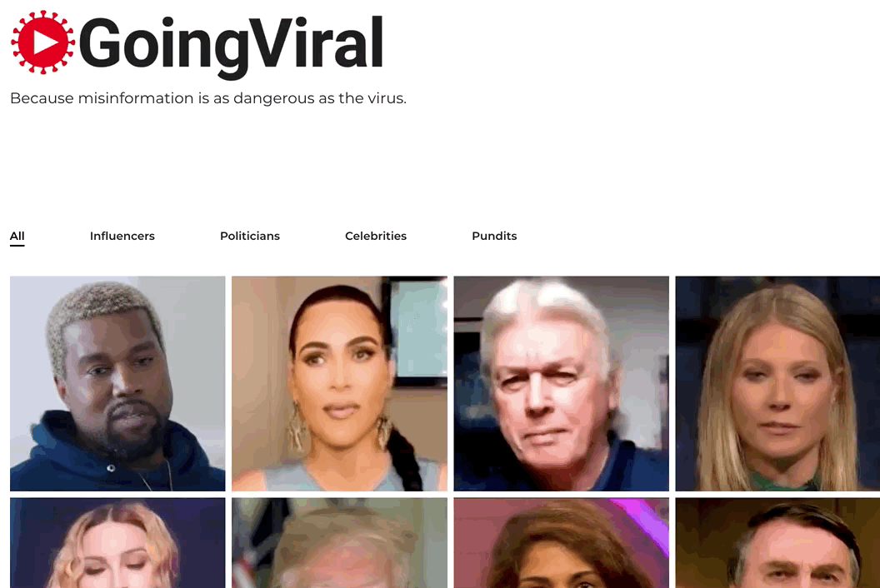The image size is (880, 588).
Task: Open the GoingViral wordmark home link
Action: [231, 45]
